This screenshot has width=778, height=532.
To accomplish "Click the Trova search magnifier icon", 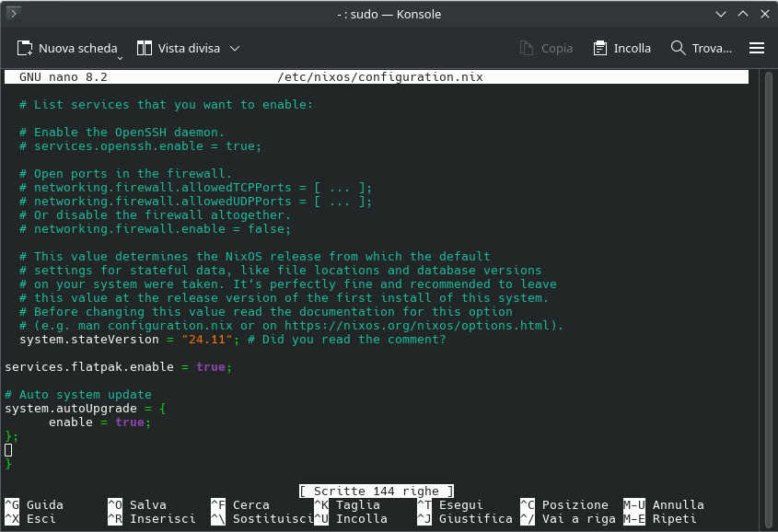I will click(x=679, y=48).
